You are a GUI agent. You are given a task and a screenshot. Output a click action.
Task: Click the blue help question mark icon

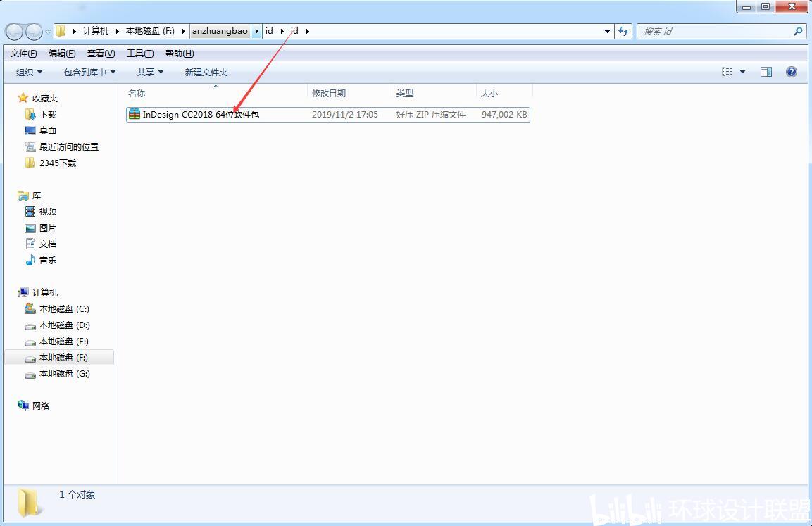click(792, 72)
